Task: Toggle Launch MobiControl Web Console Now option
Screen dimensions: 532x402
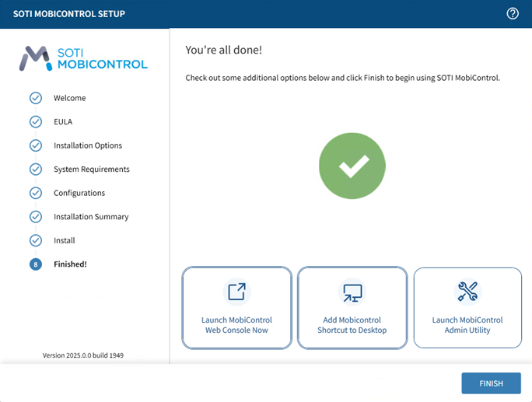Action: (236, 308)
